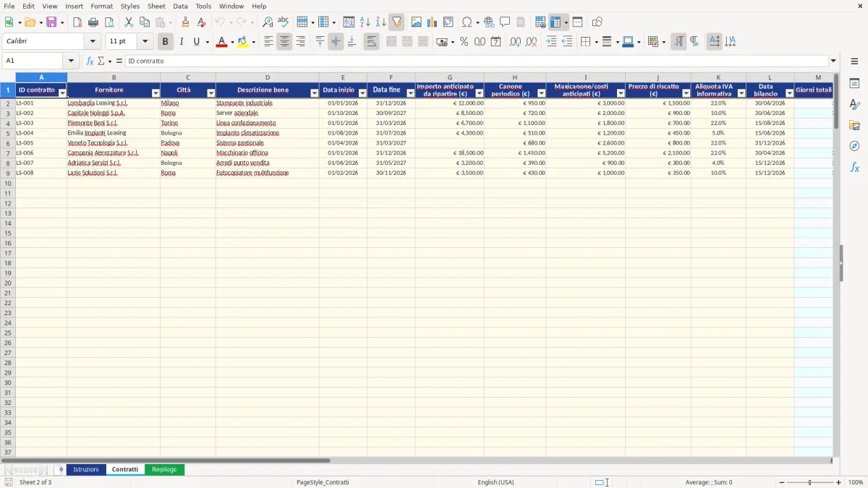Click the Copy icon
868x488 pixels.
[x=145, y=22]
